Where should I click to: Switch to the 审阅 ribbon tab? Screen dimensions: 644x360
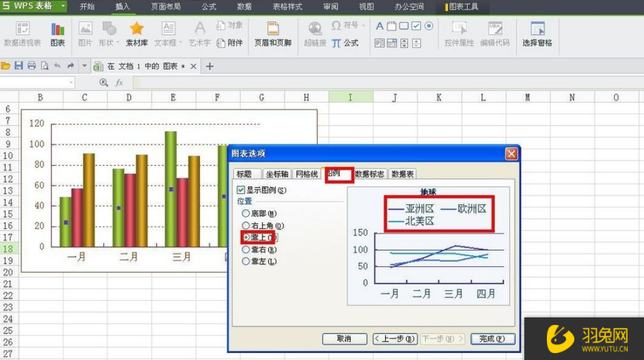[331, 6]
